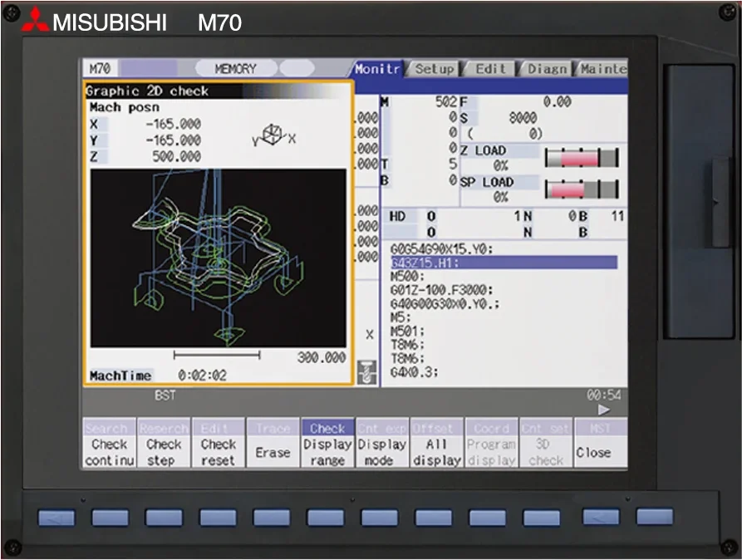The width and height of the screenshot is (742, 560).
Task: Click the Z LOAD label
Action: click(484, 151)
